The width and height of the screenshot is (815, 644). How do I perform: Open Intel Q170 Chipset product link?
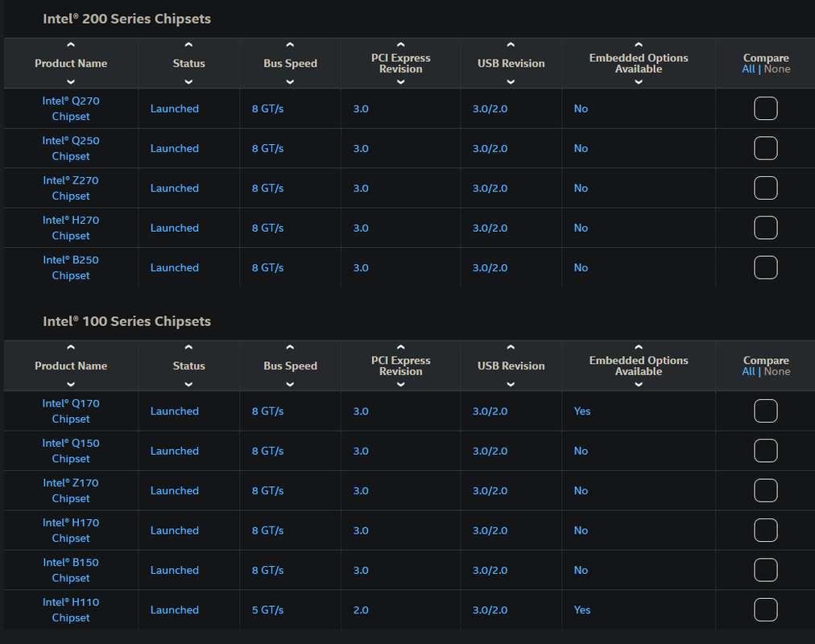[71, 411]
